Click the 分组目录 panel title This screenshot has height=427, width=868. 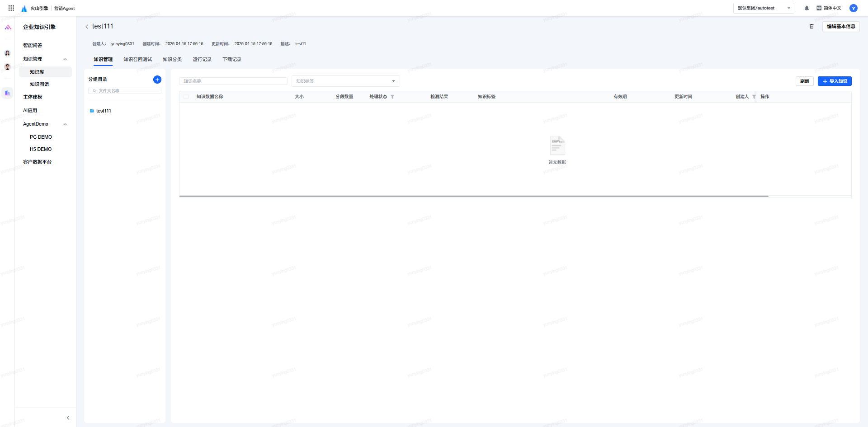98,80
